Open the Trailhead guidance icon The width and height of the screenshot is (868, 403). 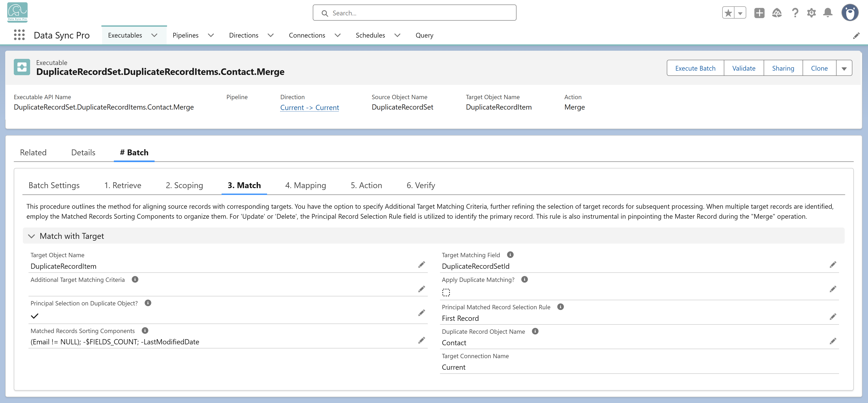(x=777, y=13)
